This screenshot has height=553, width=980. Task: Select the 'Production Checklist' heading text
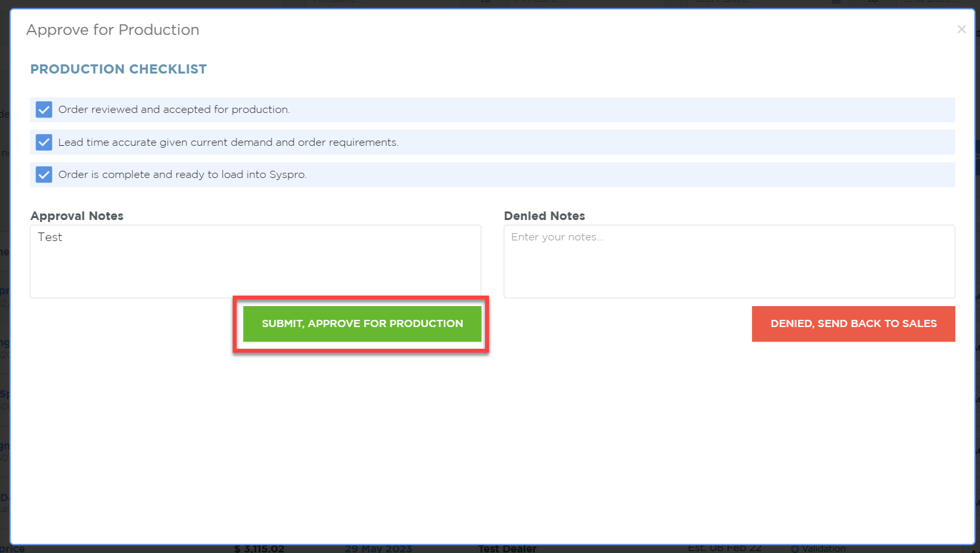tap(118, 69)
